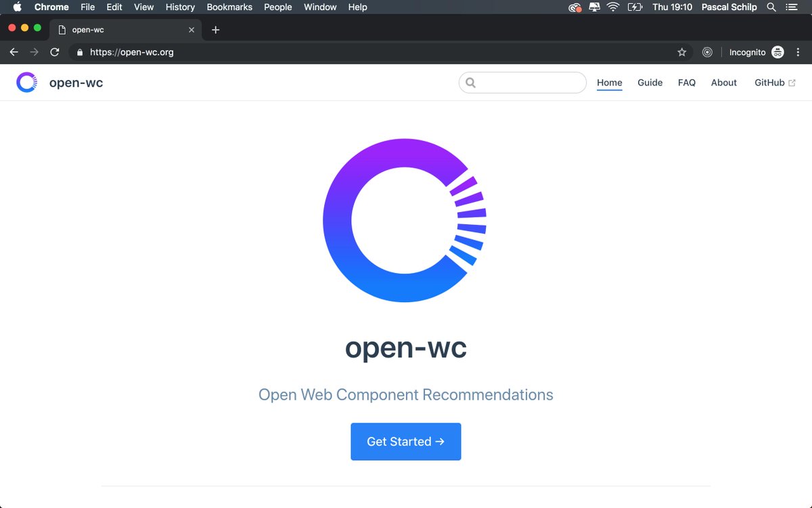Click the small open-wc logo in header
The height and width of the screenshot is (508, 812).
click(x=26, y=83)
